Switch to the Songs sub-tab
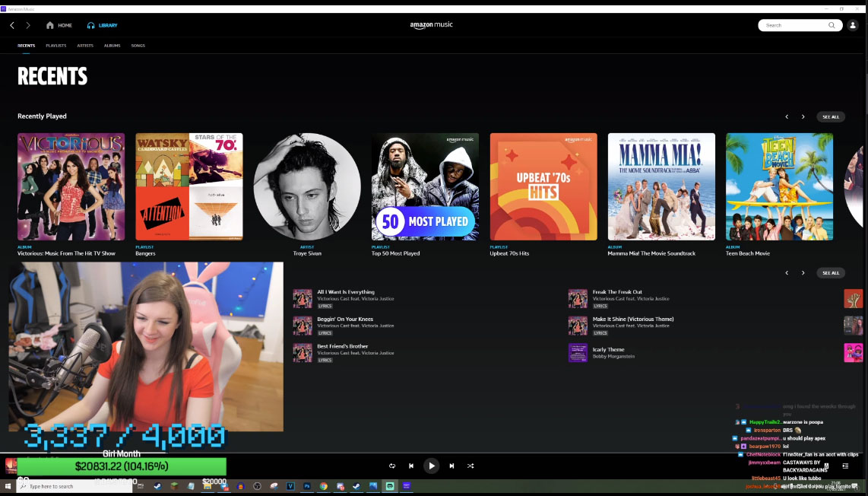The height and width of the screenshot is (496, 868). 138,46
